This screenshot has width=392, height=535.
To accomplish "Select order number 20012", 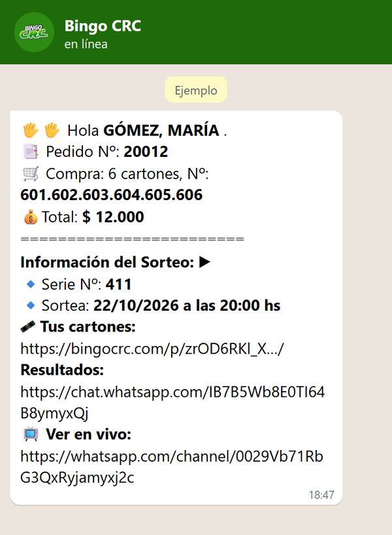I will [x=146, y=152].
